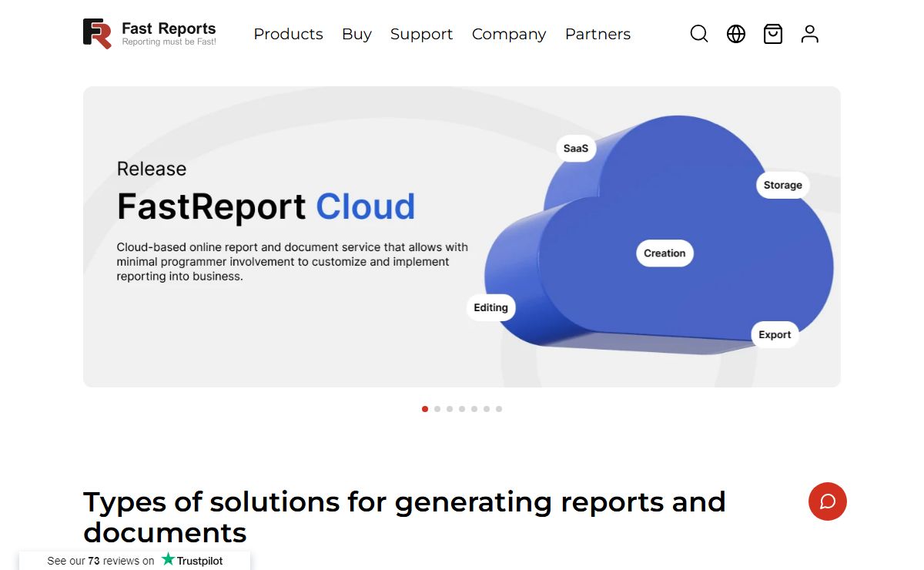The height and width of the screenshot is (570, 924).
Task: Open the language globe icon
Action: (x=736, y=34)
